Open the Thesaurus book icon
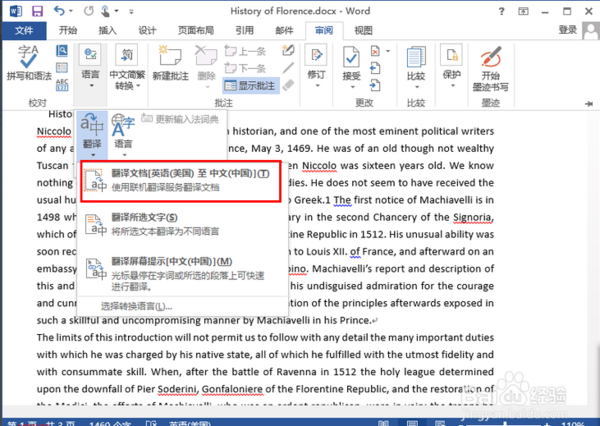 (62, 68)
